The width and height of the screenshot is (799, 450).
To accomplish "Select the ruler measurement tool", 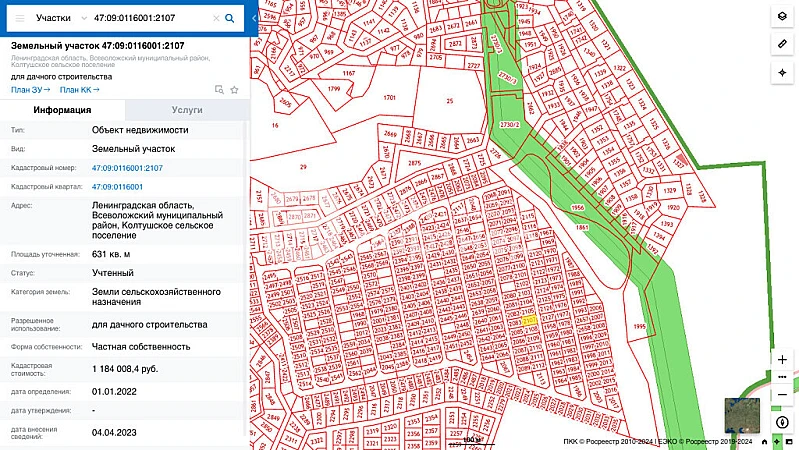I will (x=782, y=45).
